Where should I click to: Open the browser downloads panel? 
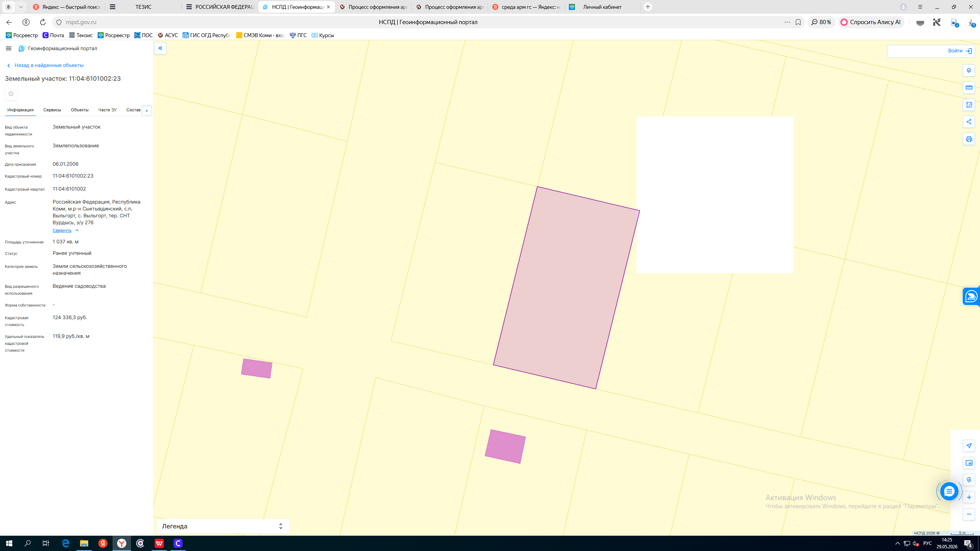tap(971, 23)
